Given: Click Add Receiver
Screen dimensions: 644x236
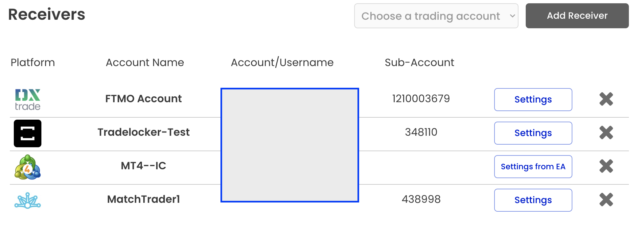Looking at the screenshot, I should [577, 16].
